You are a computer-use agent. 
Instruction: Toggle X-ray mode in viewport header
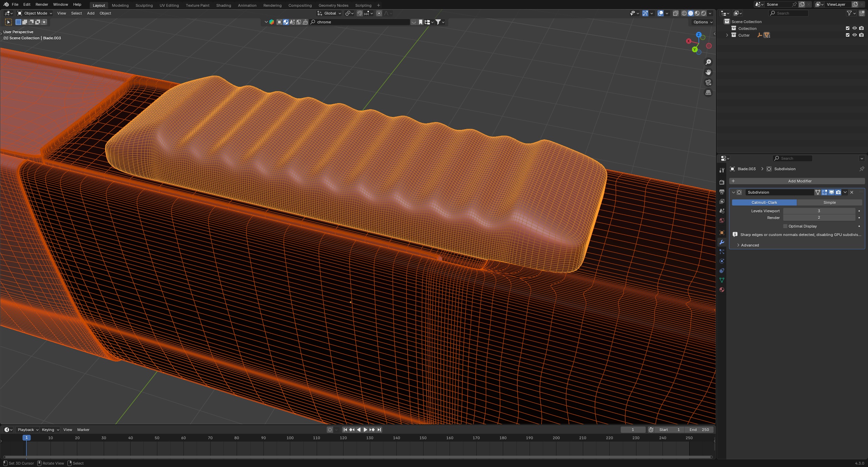[675, 13]
